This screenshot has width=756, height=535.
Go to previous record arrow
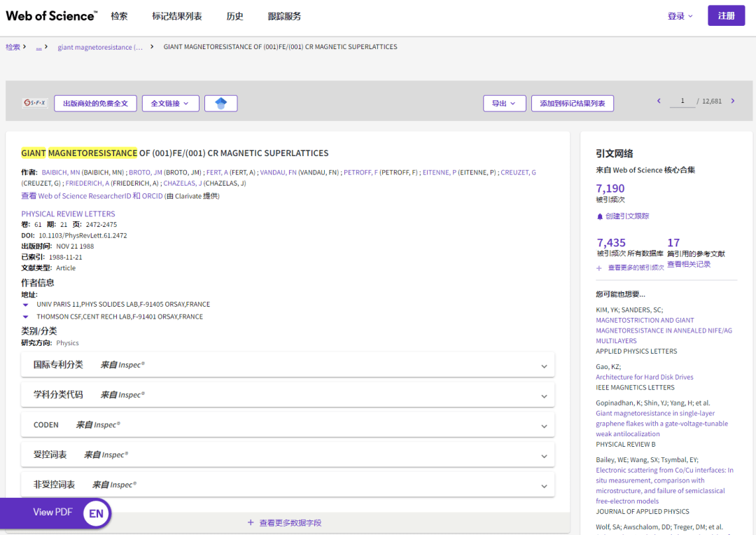659,102
